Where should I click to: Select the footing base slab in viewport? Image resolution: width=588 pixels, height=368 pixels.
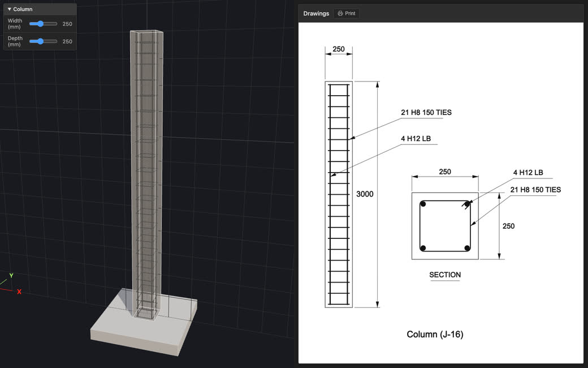pyautogui.click(x=144, y=322)
